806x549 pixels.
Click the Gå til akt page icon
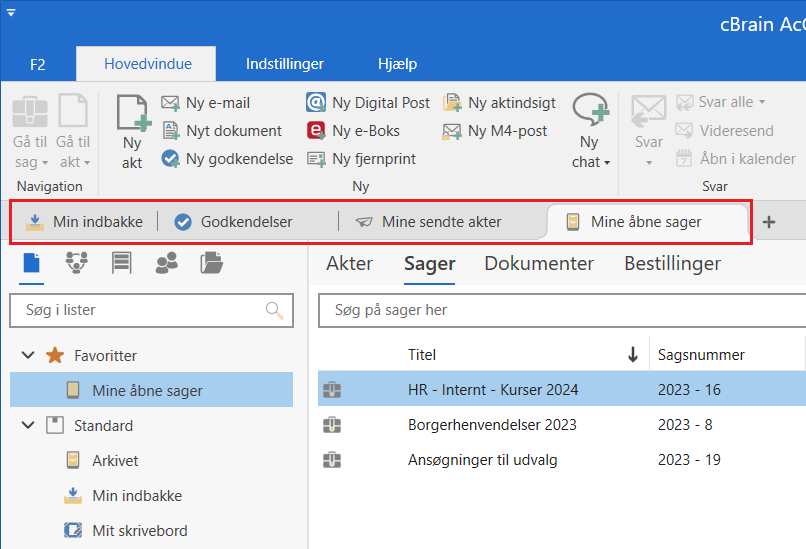(72, 110)
